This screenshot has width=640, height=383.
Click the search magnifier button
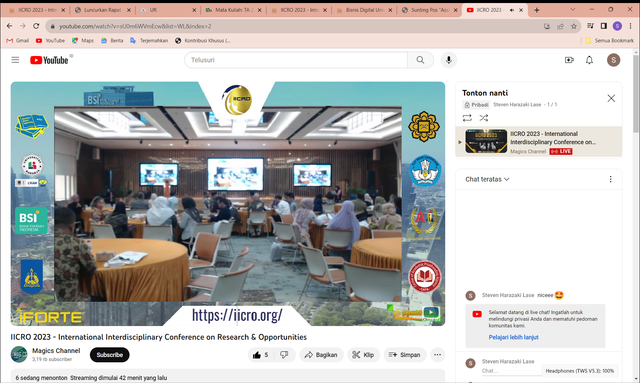[x=420, y=60]
